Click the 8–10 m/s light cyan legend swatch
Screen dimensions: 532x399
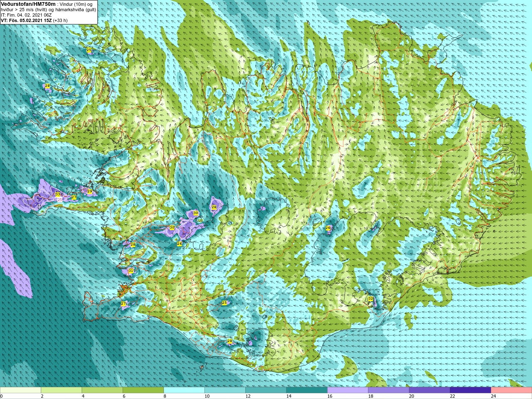(184, 390)
